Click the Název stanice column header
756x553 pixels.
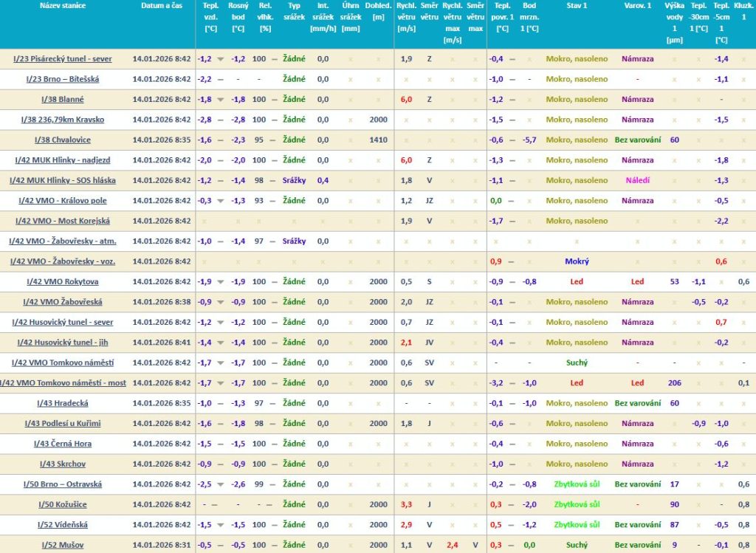point(62,6)
